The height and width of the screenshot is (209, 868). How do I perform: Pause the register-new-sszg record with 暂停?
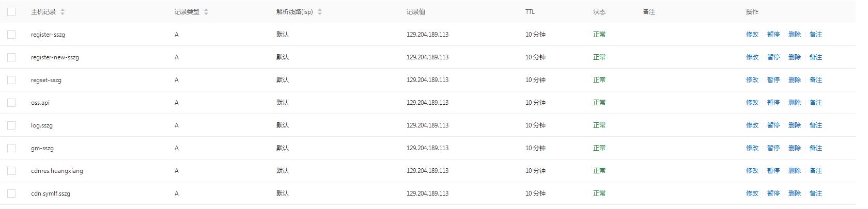(x=773, y=57)
